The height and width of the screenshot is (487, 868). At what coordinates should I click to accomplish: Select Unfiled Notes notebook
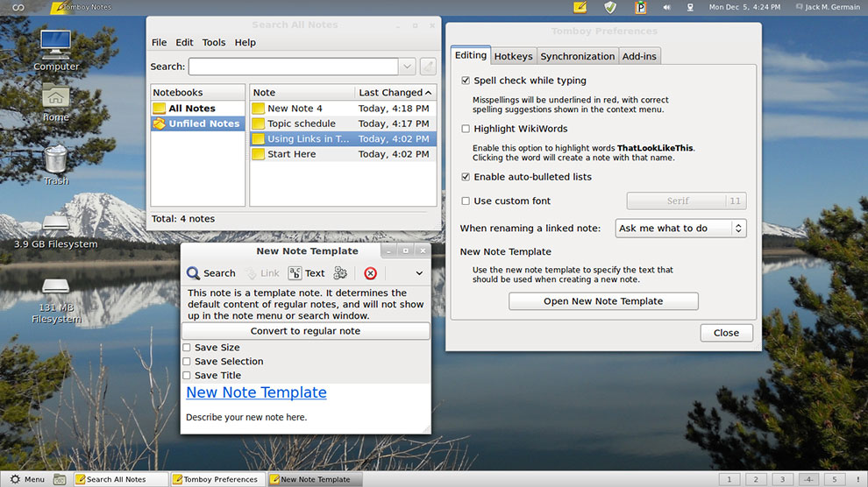pos(197,124)
